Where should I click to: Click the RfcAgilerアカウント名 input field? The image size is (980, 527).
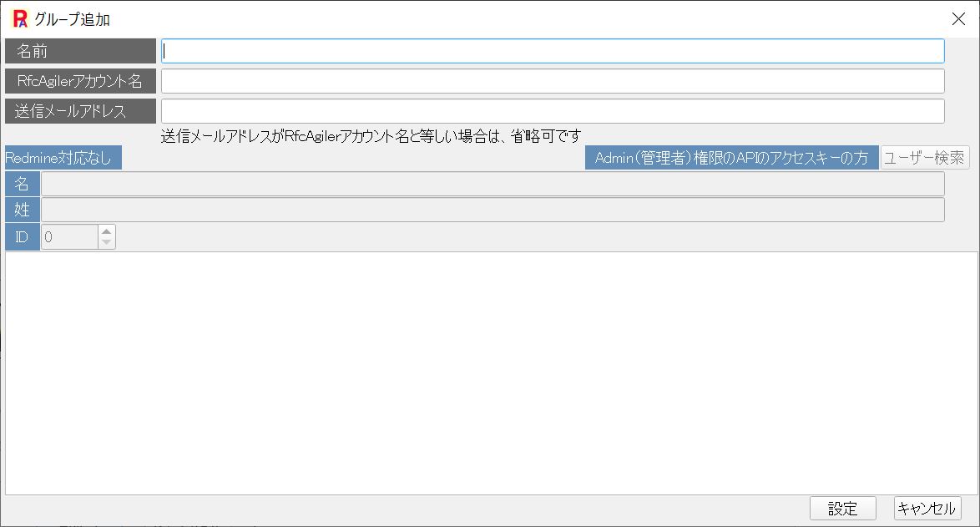[x=553, y=81]
